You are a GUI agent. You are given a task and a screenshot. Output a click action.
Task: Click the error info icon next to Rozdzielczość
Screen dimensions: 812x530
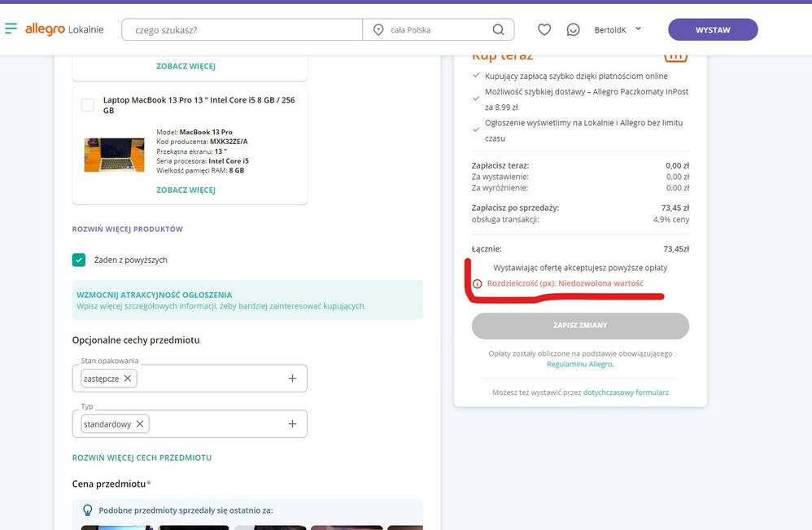[478, 284]
